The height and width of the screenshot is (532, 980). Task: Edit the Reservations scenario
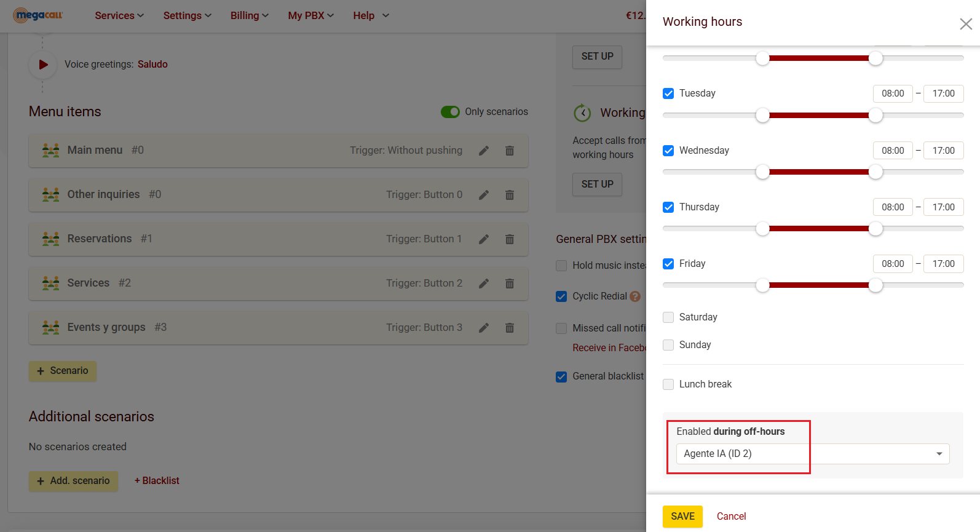[484, 239]
